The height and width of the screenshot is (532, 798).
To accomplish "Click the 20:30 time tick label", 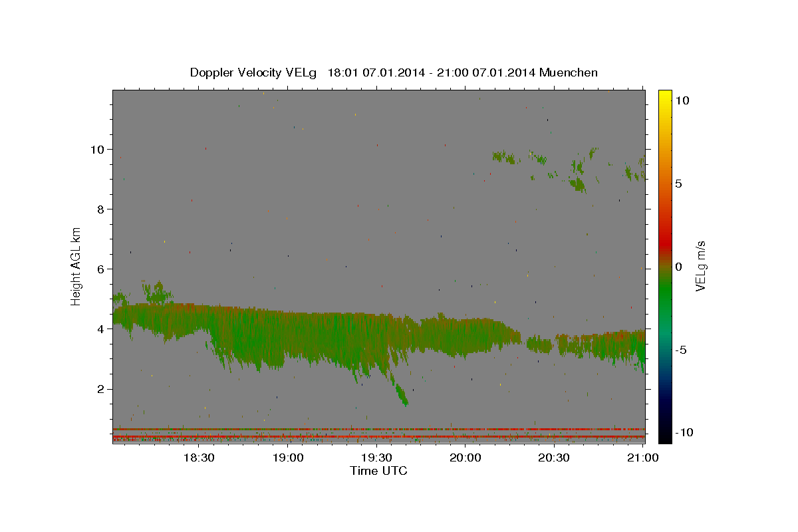I will click(553, 458).
